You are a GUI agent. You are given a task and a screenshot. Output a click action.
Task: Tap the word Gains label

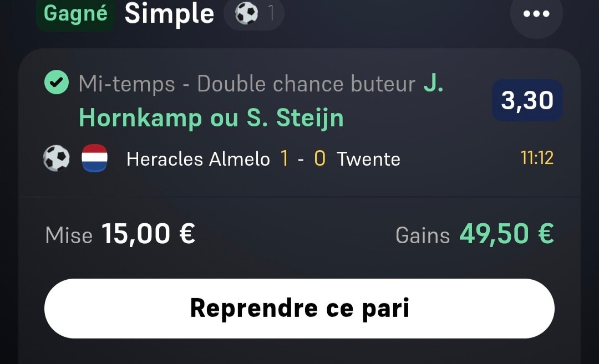point(423,235)
